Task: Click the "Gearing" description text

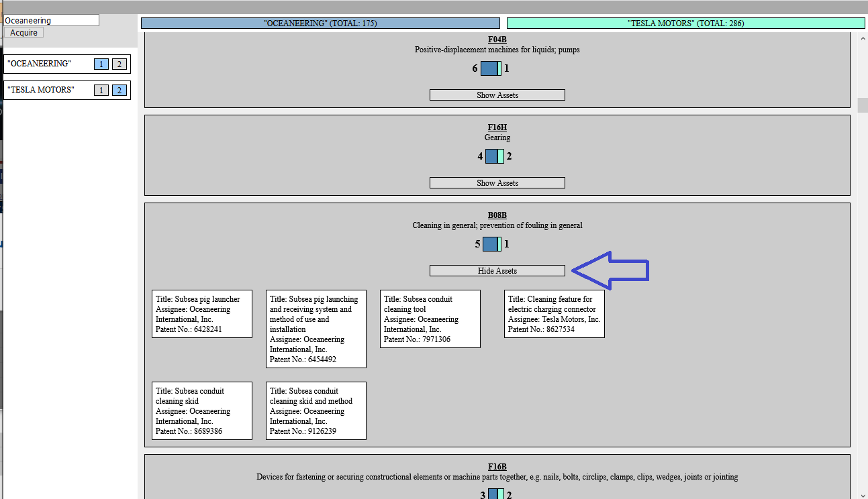Action: [497, 137]
